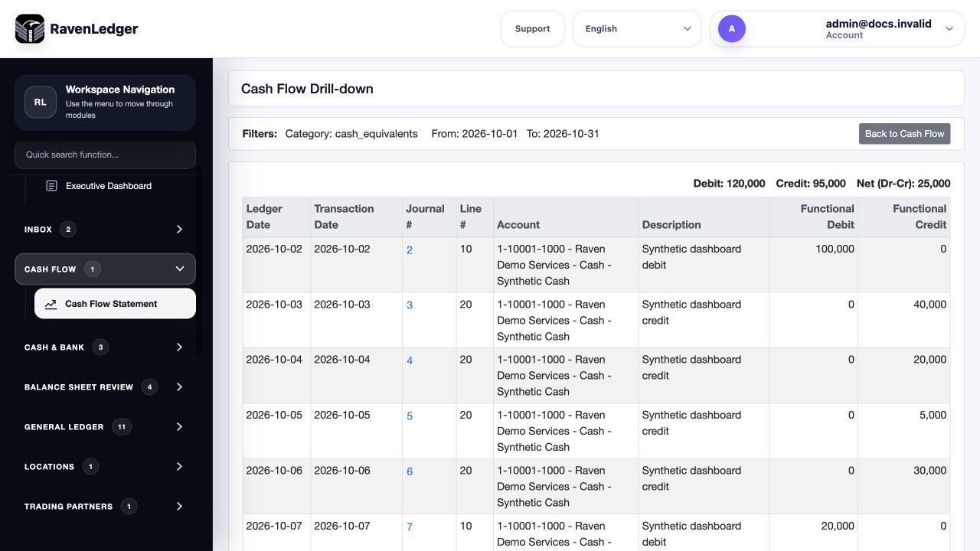
Task: Select Cash Flow Statement menu item
Action: [115, 304]
